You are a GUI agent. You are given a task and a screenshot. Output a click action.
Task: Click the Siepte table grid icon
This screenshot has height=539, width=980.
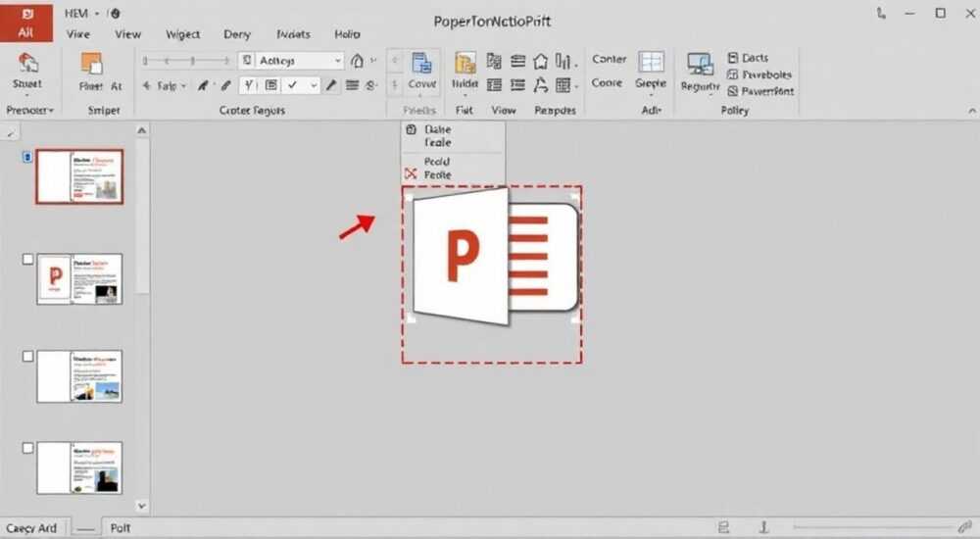click(x=651, y=62)
